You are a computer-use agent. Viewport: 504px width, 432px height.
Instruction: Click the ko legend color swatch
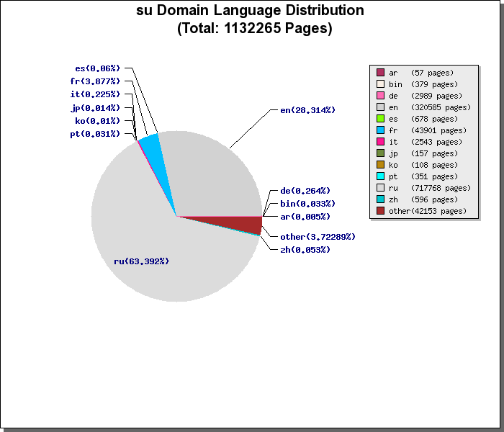pos(380,165)
